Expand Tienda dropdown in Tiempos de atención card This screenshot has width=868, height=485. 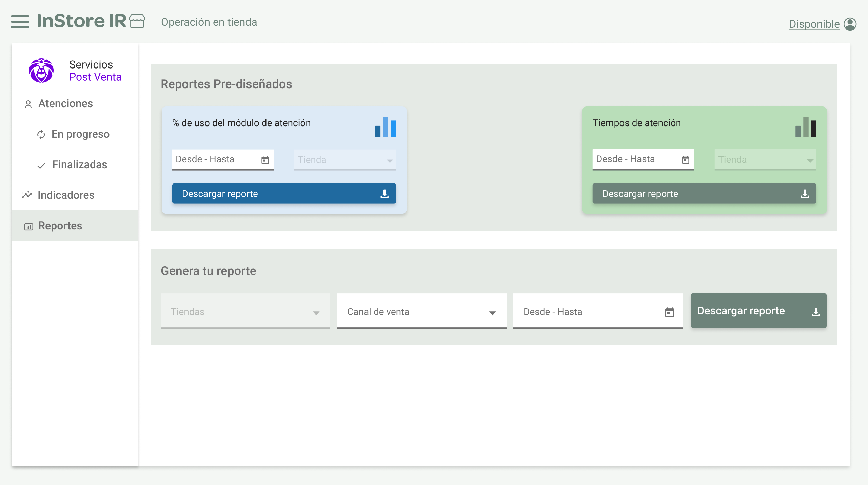point(765,160)
